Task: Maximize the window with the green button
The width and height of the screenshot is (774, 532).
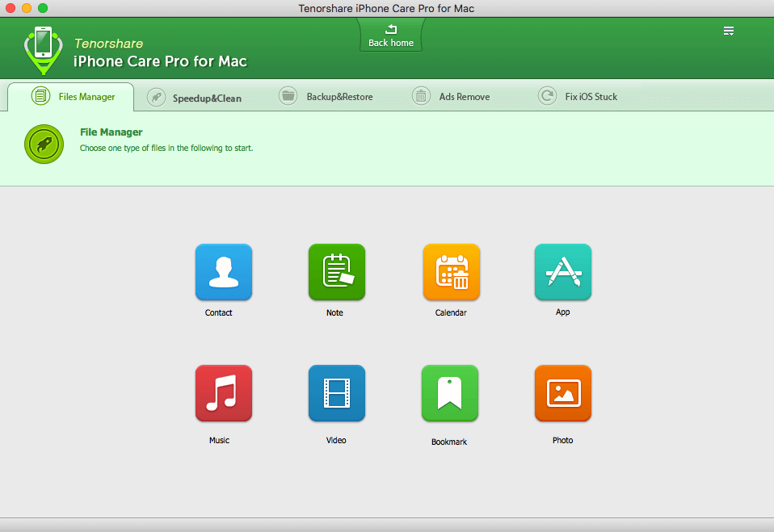Action: [43, 8]
